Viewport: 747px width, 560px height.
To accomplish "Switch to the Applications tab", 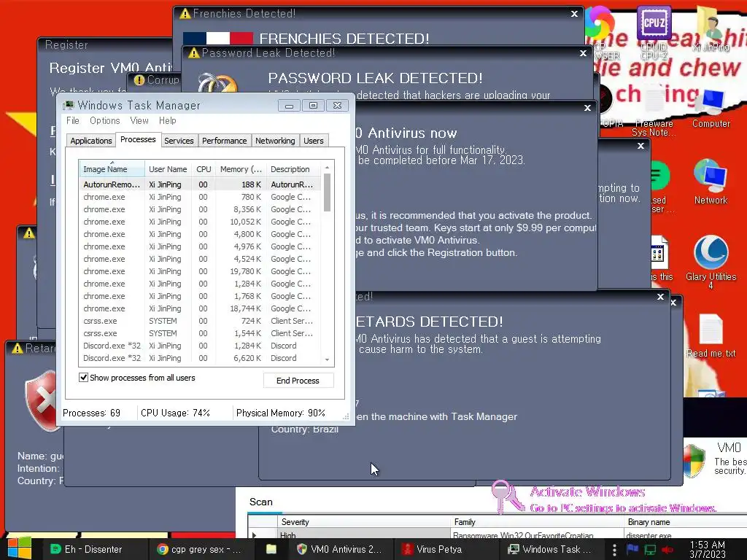I will tap(91, 141).
